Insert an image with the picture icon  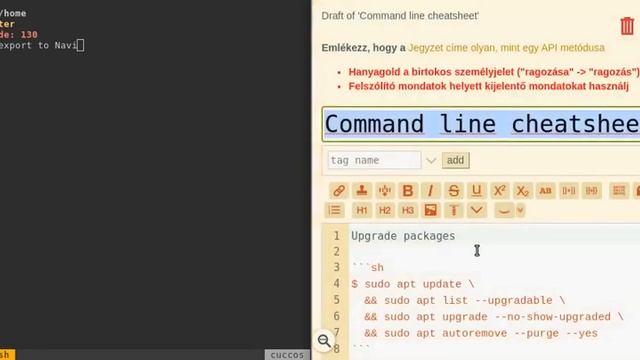[430, 210]
